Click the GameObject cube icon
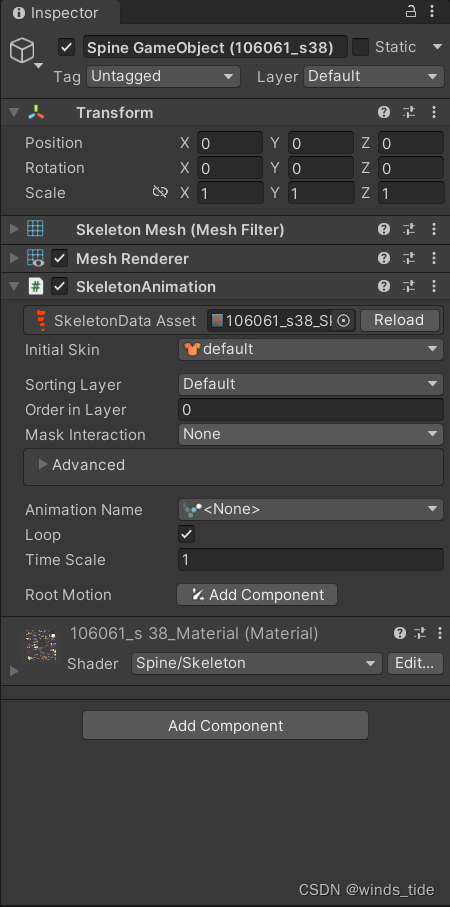450x907 pixels. (22, 51)
